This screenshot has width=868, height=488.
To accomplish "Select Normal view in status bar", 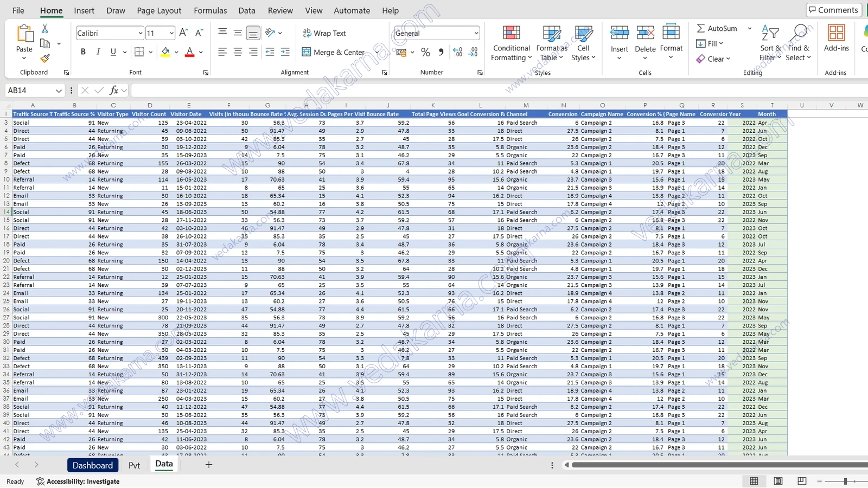I will coord(754,481).
